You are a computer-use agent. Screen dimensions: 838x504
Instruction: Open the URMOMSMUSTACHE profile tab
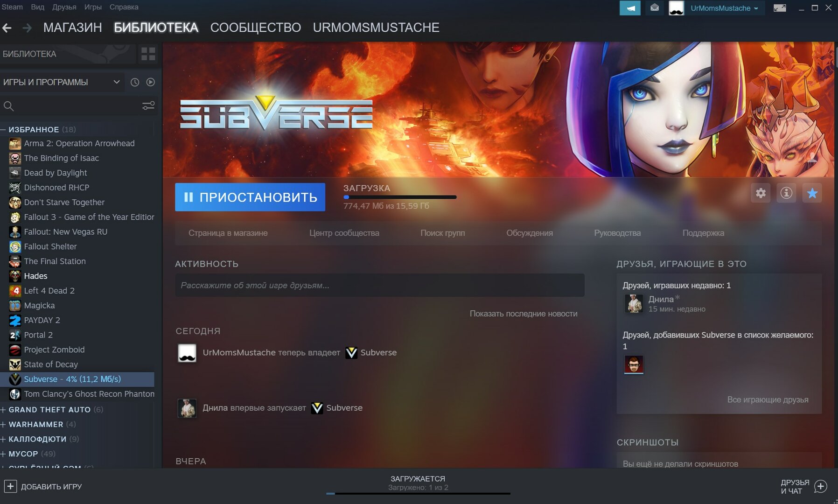coord(376,28)
